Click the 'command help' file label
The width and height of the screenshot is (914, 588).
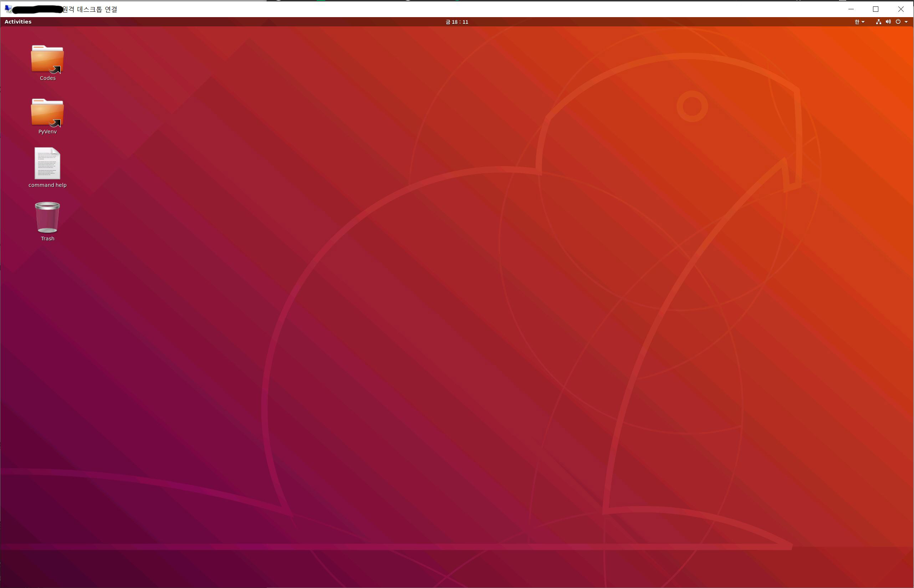[47, 185]
